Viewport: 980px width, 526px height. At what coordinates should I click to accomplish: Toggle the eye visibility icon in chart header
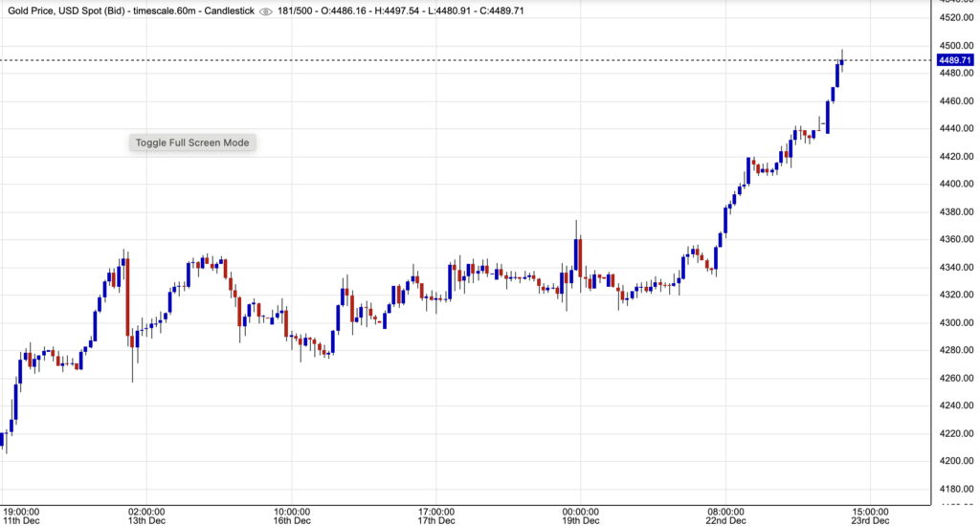pyautogui.click(x=266, y=11)
